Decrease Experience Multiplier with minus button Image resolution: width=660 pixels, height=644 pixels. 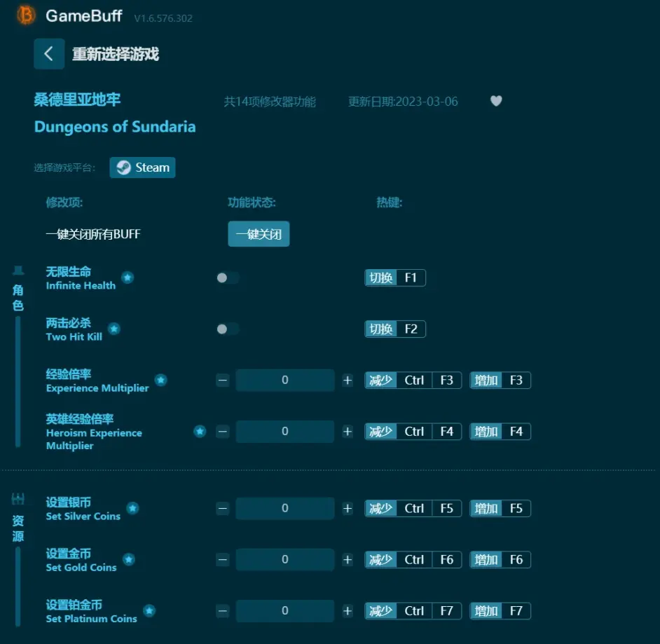223,381
